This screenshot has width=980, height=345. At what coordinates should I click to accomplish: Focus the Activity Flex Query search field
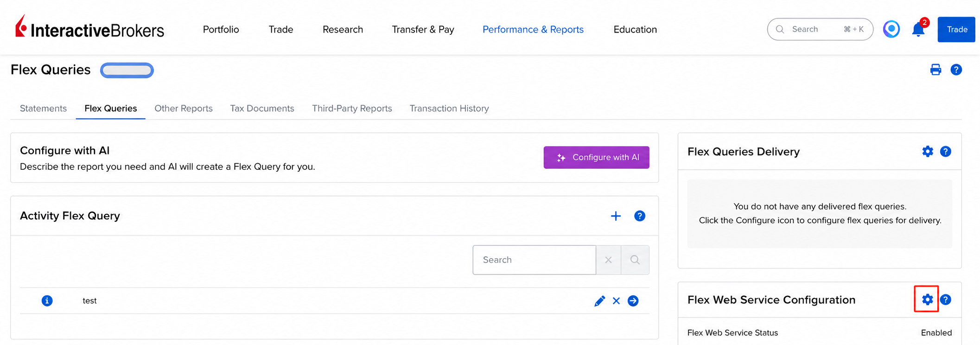[534, 260]
